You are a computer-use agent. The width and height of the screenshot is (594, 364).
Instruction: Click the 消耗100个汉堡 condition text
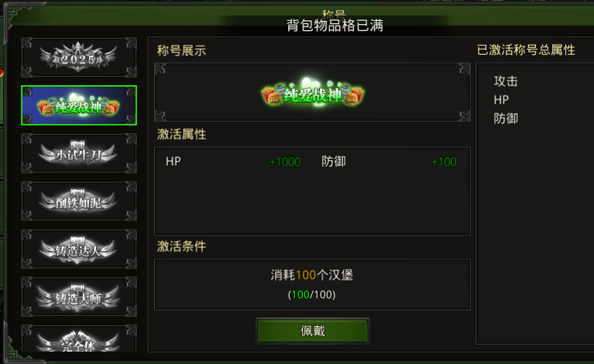click(312, 275)
